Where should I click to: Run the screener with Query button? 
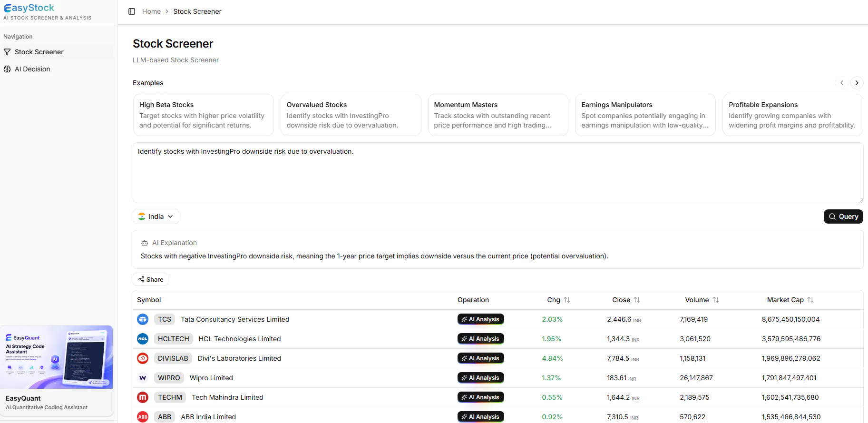pyautogui.click(x=843, y=216)
